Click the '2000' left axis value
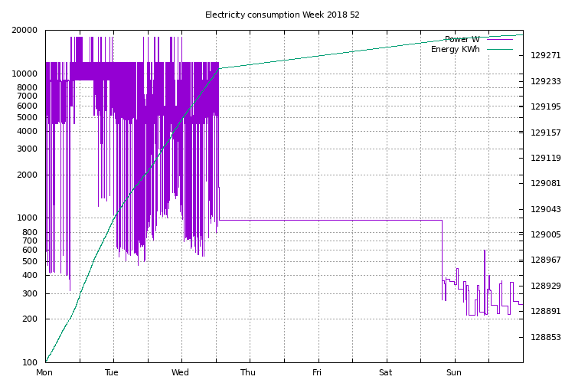This screenshot has height=383, width=588. [x=27, y=175]
